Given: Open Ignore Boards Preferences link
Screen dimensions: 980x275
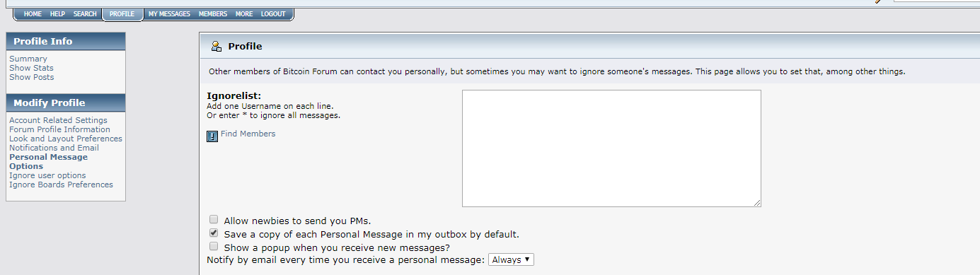Looking at the screenshot, I should click(x=61, y=185).
